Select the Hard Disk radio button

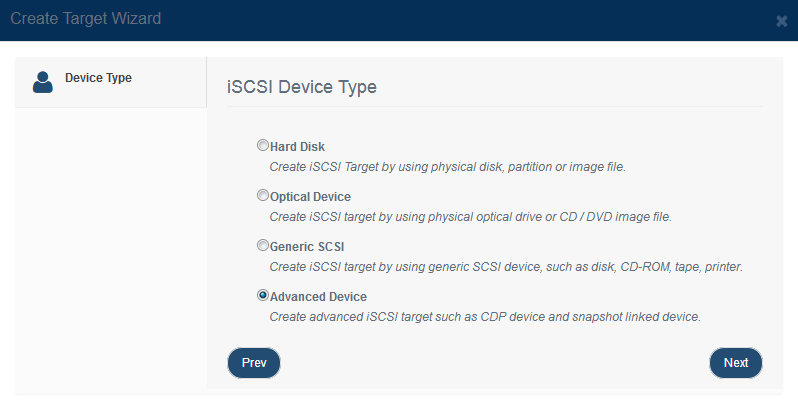[x=263, y=145]
